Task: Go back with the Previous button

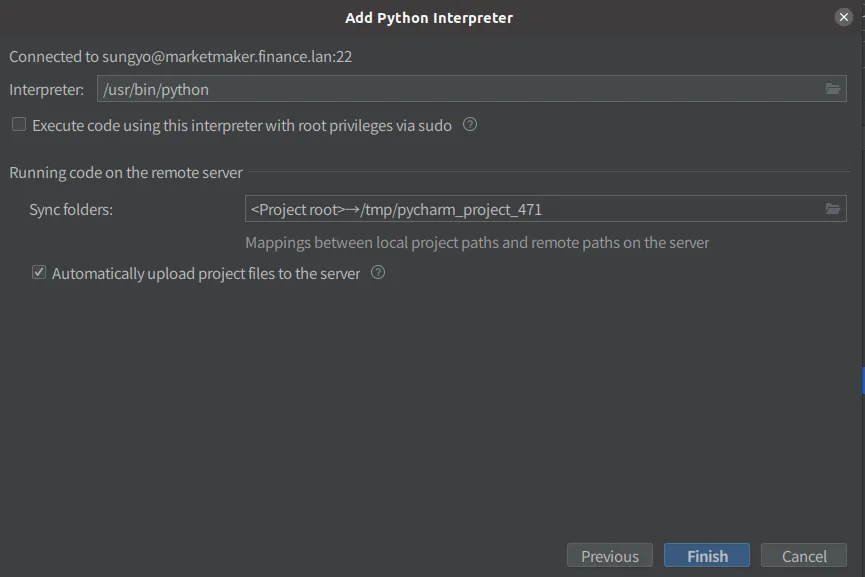Action: [x=609, y=556]
